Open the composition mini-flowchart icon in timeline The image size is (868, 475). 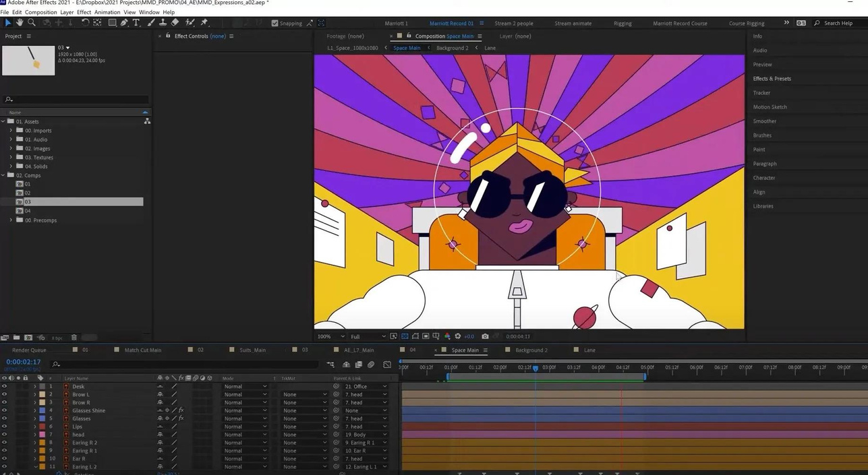tap(330, 365)
